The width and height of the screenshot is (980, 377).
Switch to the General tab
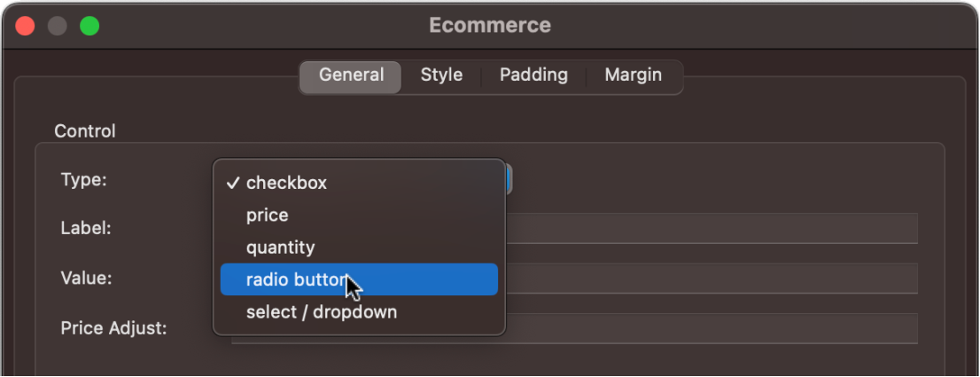pos(351,75)
